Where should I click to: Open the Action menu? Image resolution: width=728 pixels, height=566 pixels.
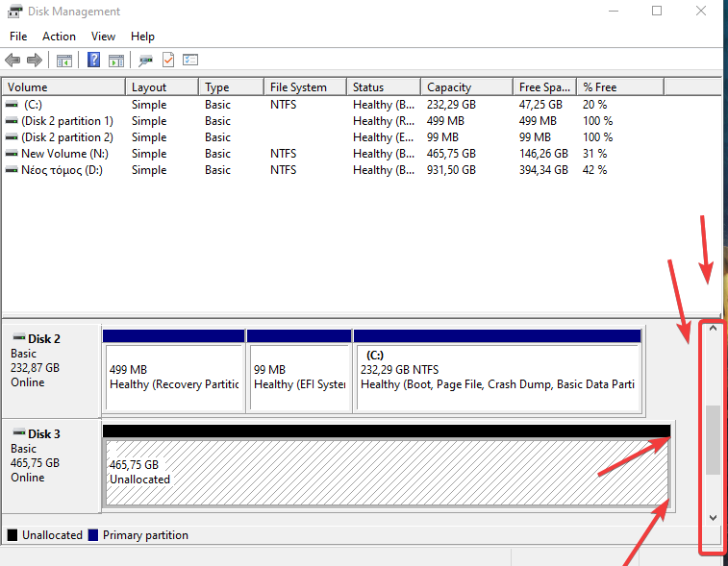(x=59, y=37)
